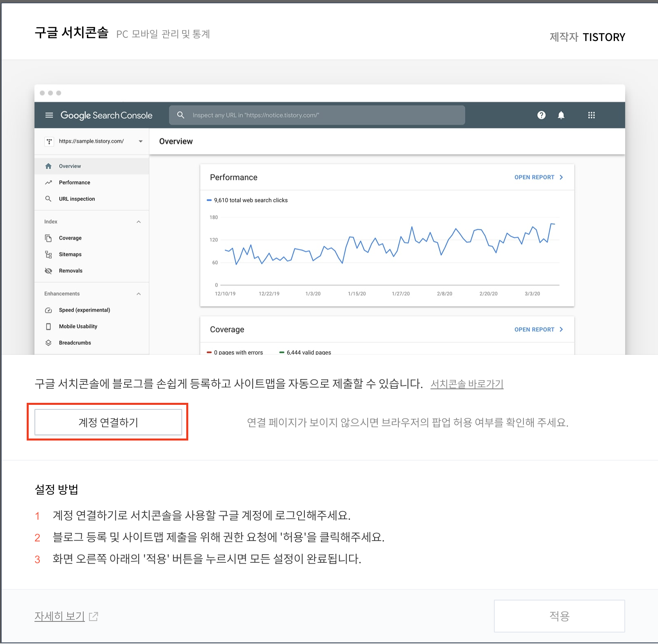Open the 서치콘솔 바로가기 link
Viewport: 658px width, 644px height.
click(467, 384)
